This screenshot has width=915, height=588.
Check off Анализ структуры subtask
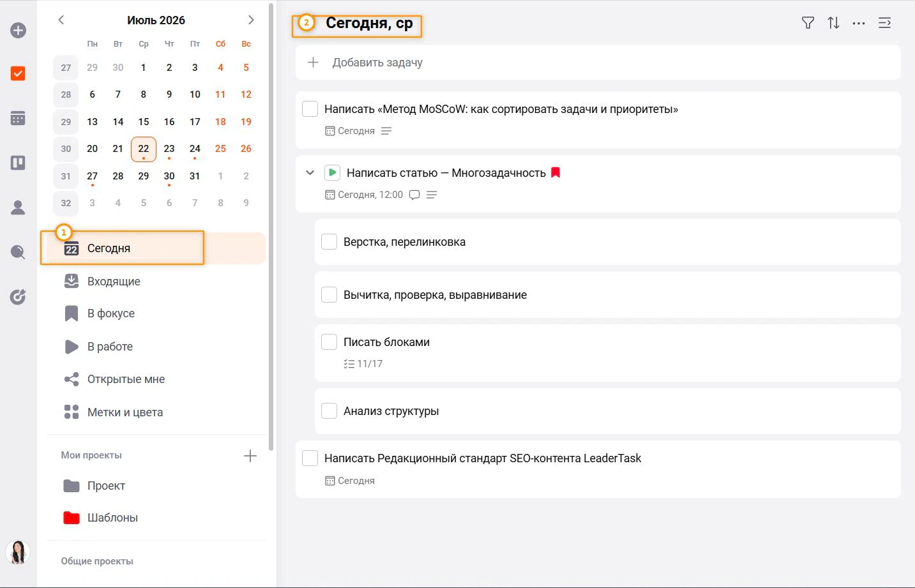click(x=329, y=411)
